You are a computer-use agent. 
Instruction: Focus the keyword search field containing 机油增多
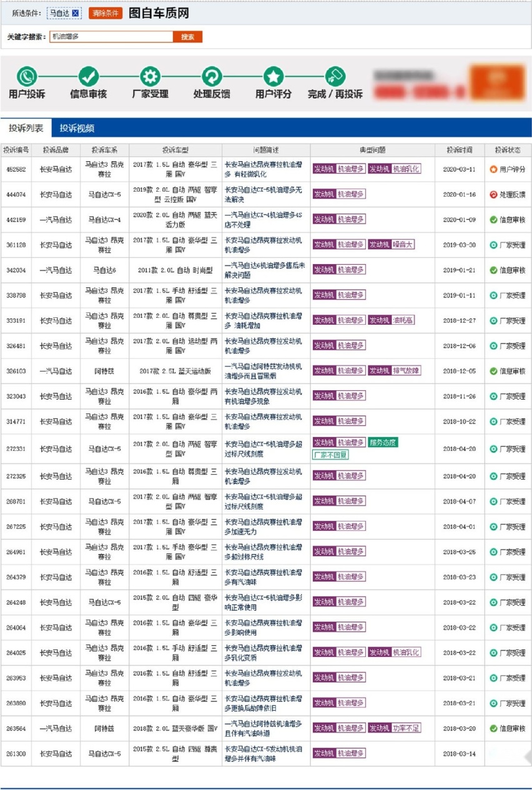[x=111, y=37]
